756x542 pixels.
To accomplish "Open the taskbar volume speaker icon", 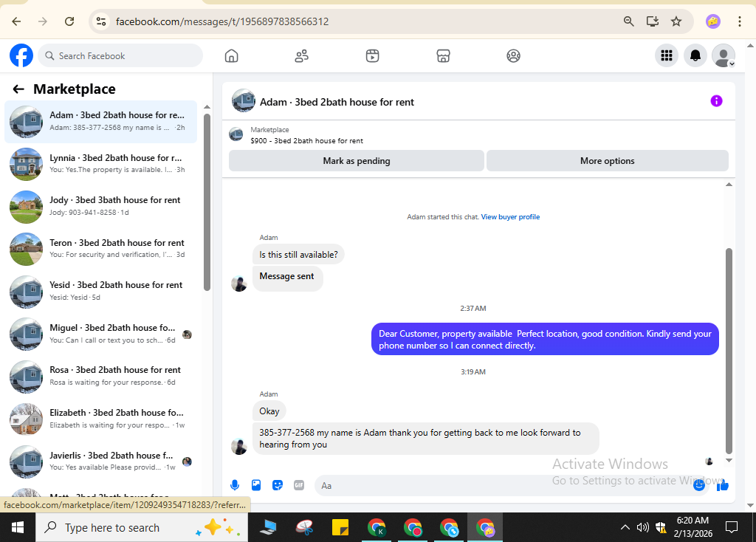I will click(643, 527).
